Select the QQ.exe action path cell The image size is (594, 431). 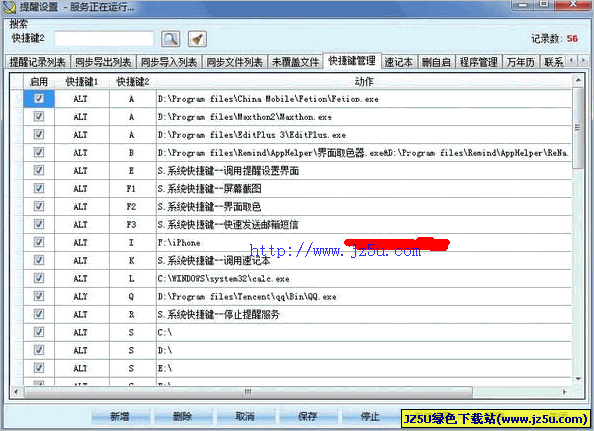pos(364,297)
